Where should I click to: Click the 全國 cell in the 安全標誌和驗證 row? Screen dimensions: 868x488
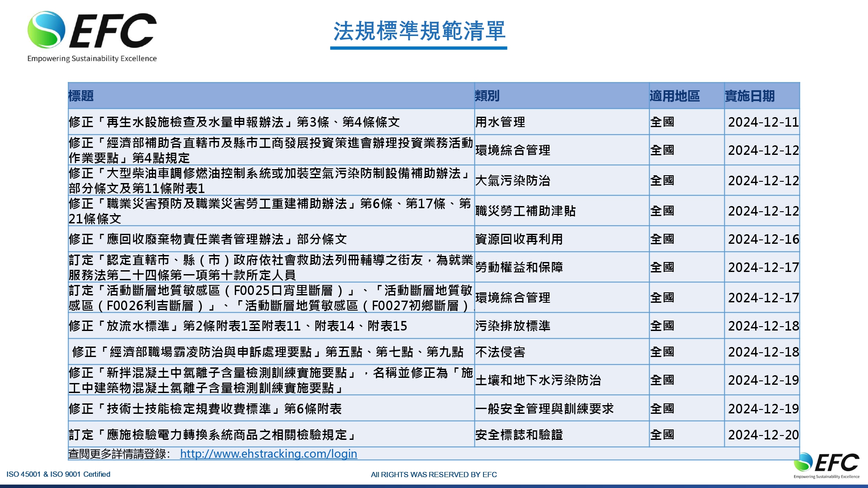coord(687,434)
